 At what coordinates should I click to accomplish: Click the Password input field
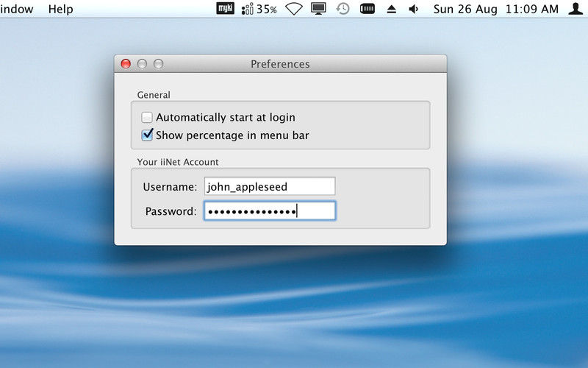[270, 210]
